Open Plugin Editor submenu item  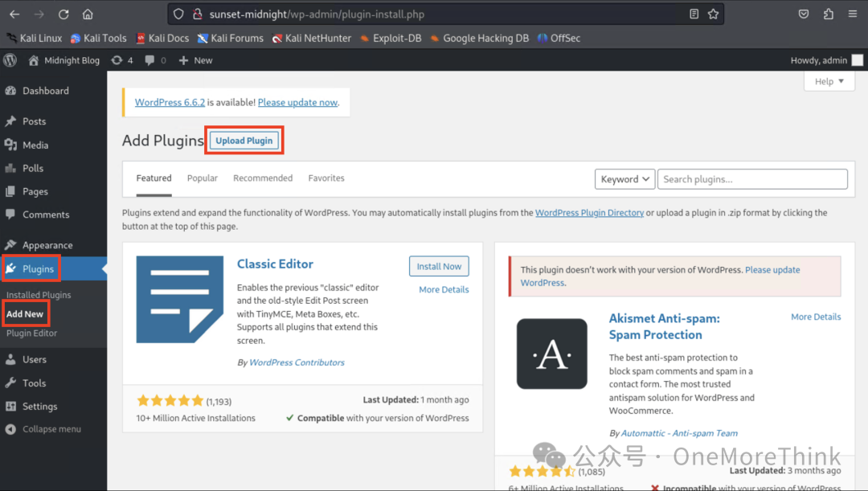[31, 333]
